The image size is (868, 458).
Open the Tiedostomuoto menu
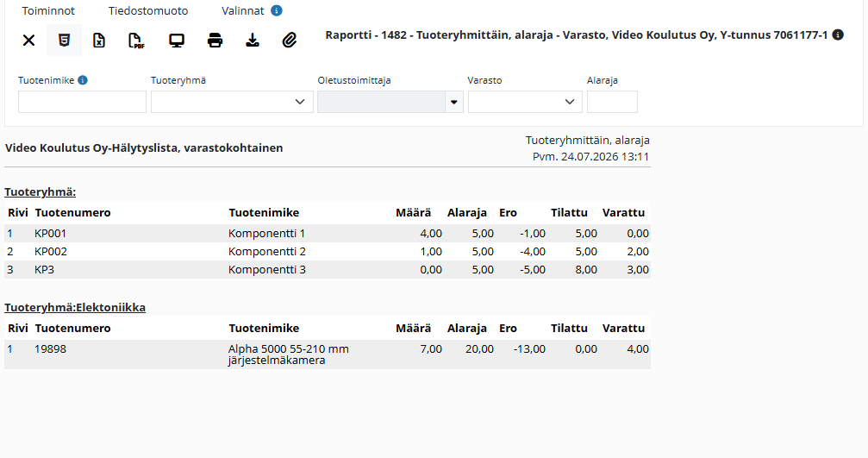tap(147, 10)
